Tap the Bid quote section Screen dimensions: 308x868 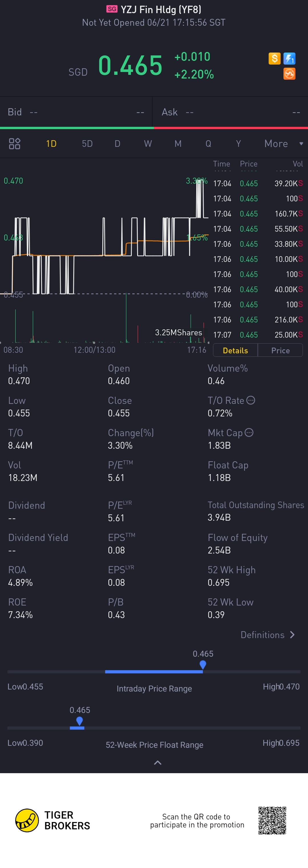coord(76,112)
